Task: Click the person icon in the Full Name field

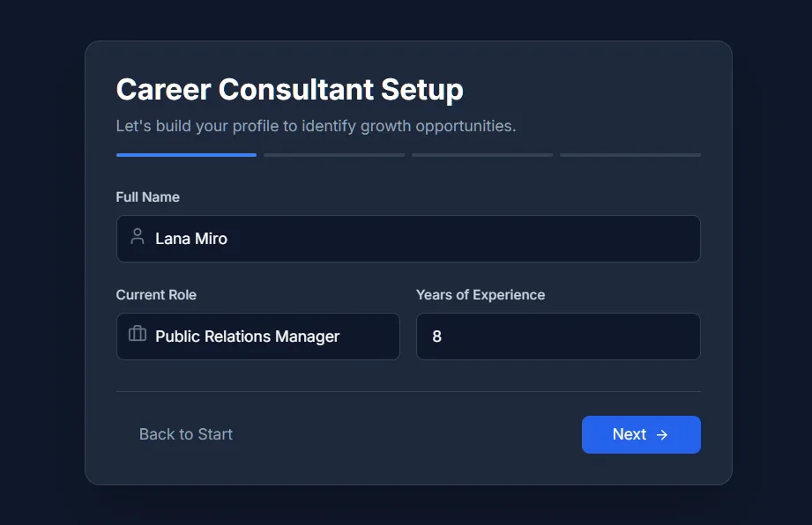Action: click(137, 238)
